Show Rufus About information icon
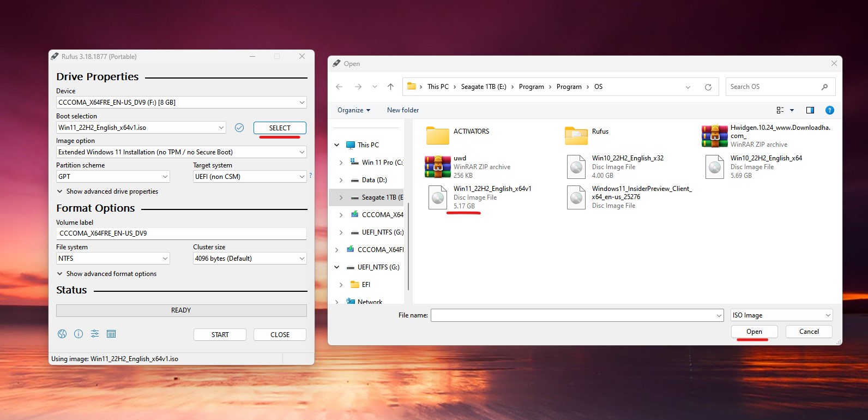 (x=79, y=334)
